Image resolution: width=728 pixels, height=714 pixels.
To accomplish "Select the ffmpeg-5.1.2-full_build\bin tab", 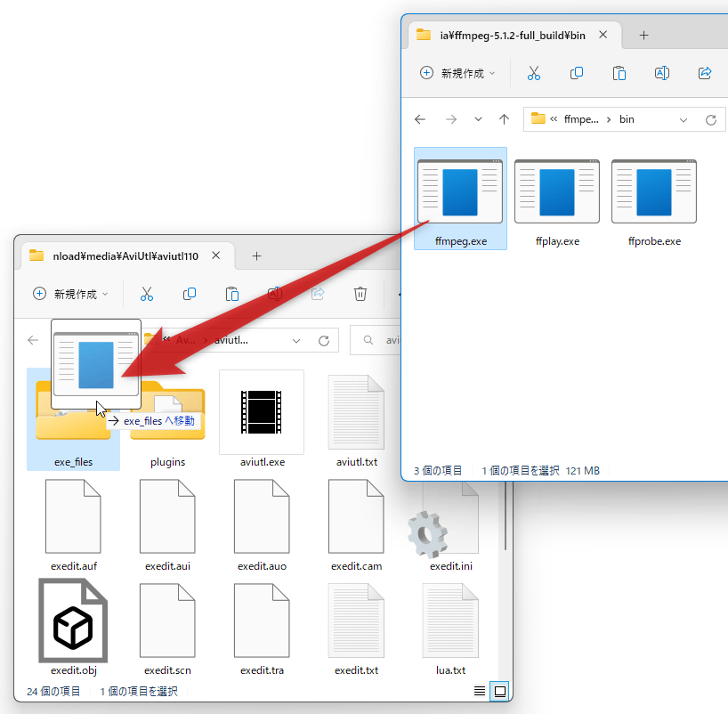I will coord(513,36).
